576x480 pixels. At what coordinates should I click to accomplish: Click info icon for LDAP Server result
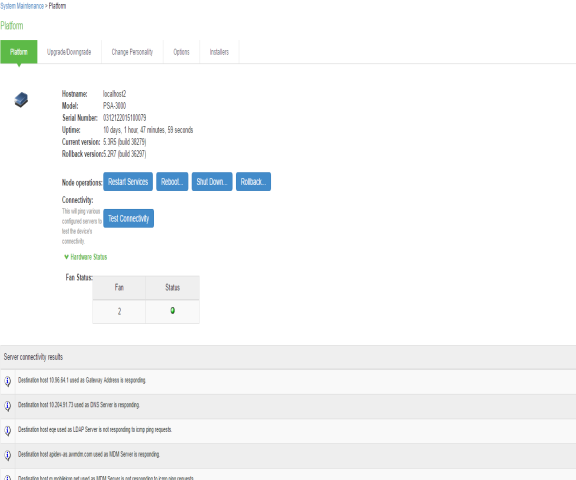(7, 430)
